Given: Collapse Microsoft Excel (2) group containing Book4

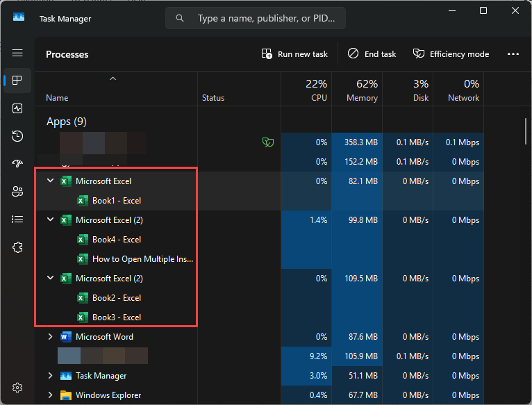Looking at the screenshot, I should pos(50,220).
